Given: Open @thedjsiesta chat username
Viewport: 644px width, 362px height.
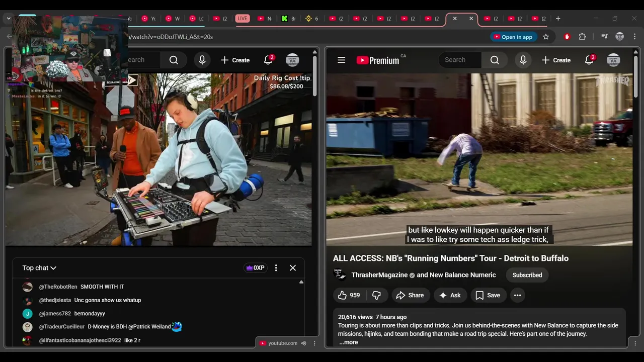Looking at the screenshot, I should (55, 300).
